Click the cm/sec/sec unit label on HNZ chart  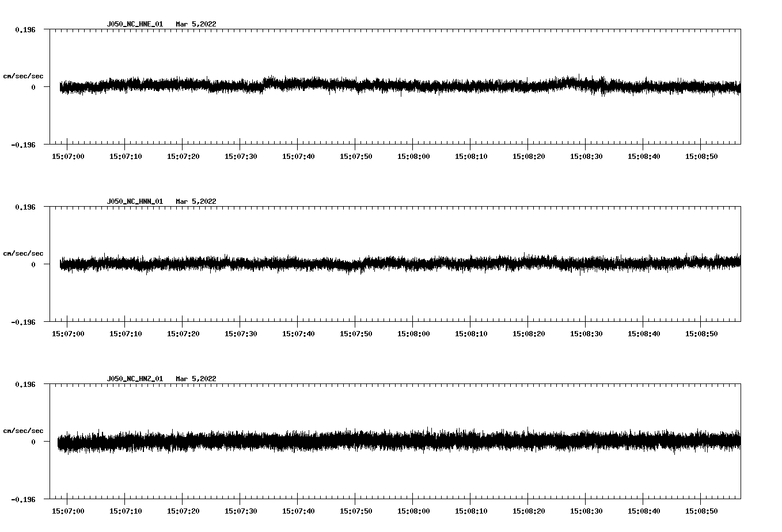pos(23,431)
